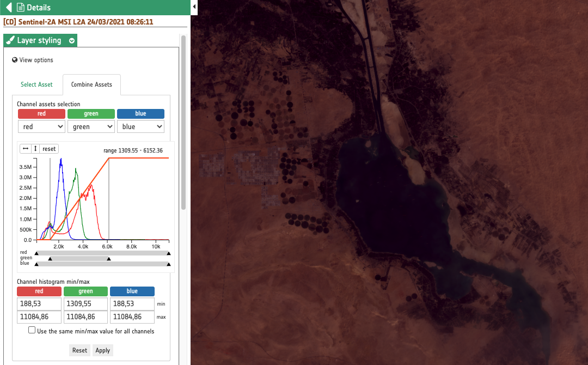Enable same min/max value for all channels

click(32, 330)
